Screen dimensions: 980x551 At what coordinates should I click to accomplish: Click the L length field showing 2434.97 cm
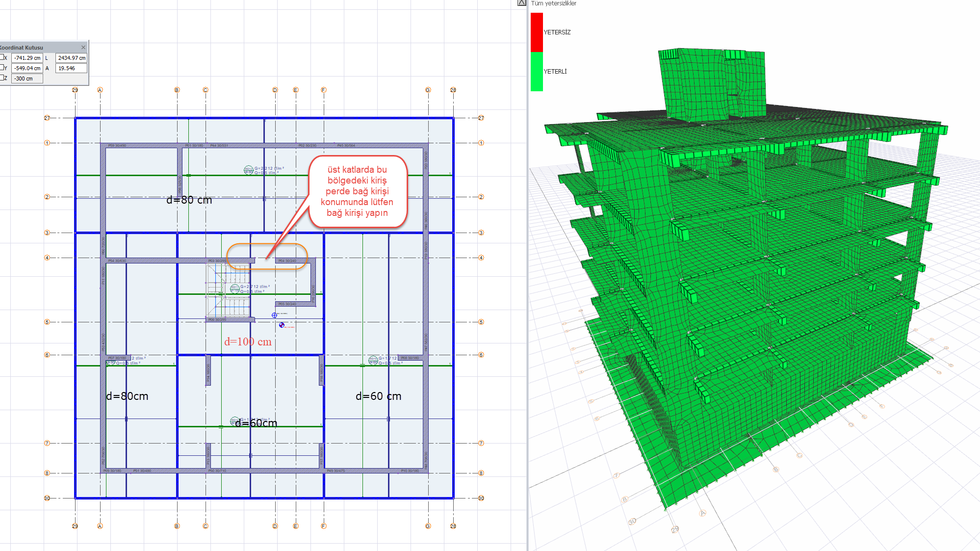(x=71, y=58)
